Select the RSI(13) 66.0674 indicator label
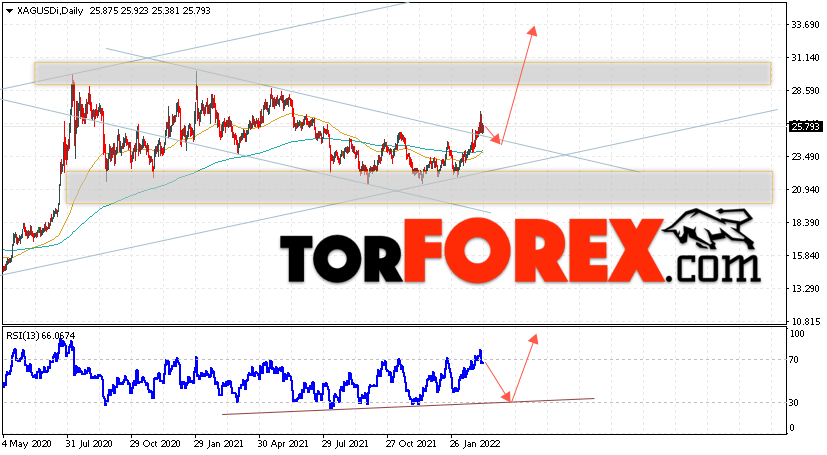The height and width of the screenshot is (455, 827). [x=41, y=335]
